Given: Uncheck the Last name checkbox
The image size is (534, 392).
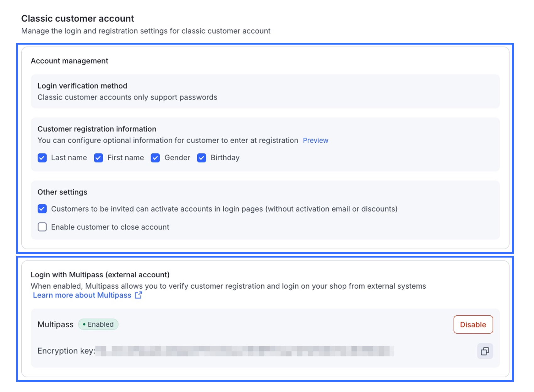Looking at the screenshot, I should (x=42, y=158).
